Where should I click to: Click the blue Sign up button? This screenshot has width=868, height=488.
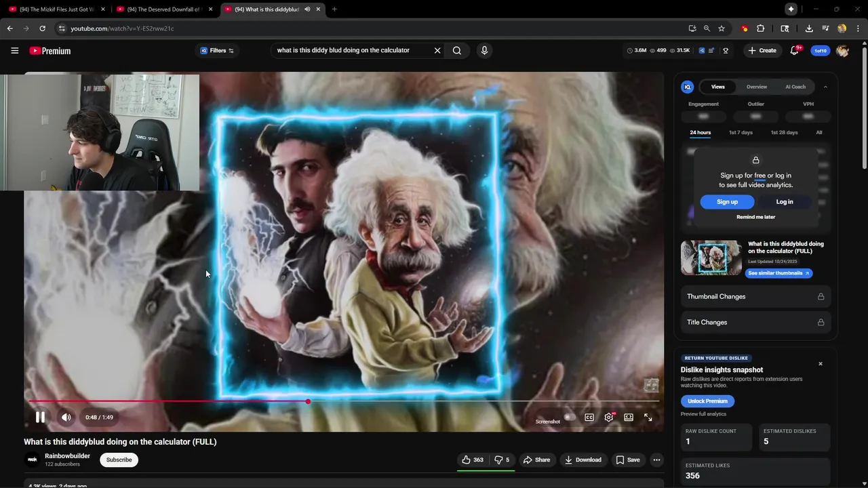727,202
